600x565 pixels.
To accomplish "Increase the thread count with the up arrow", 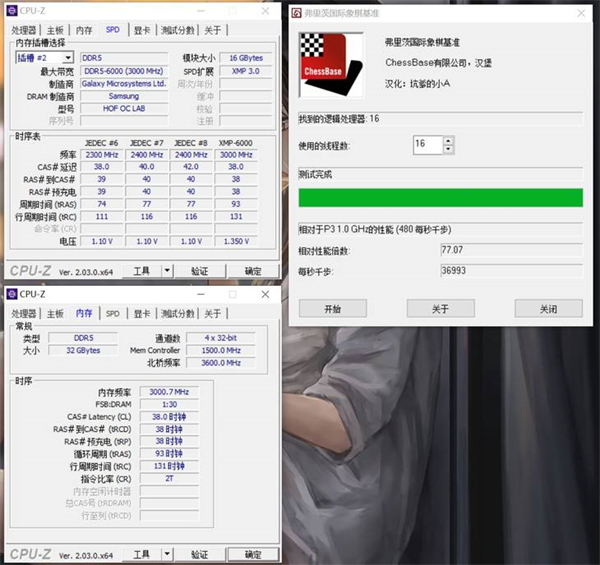I will point(447,140).
